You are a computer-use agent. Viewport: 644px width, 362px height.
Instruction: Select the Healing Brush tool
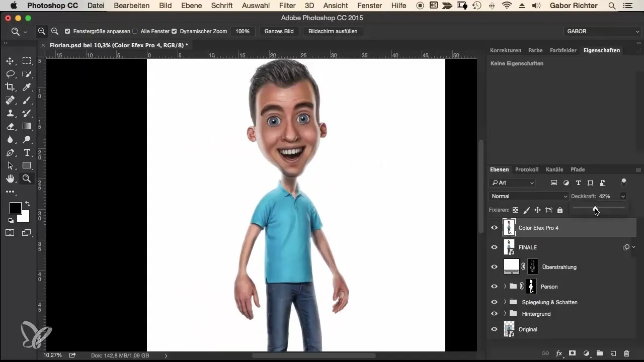coord(10,100)
